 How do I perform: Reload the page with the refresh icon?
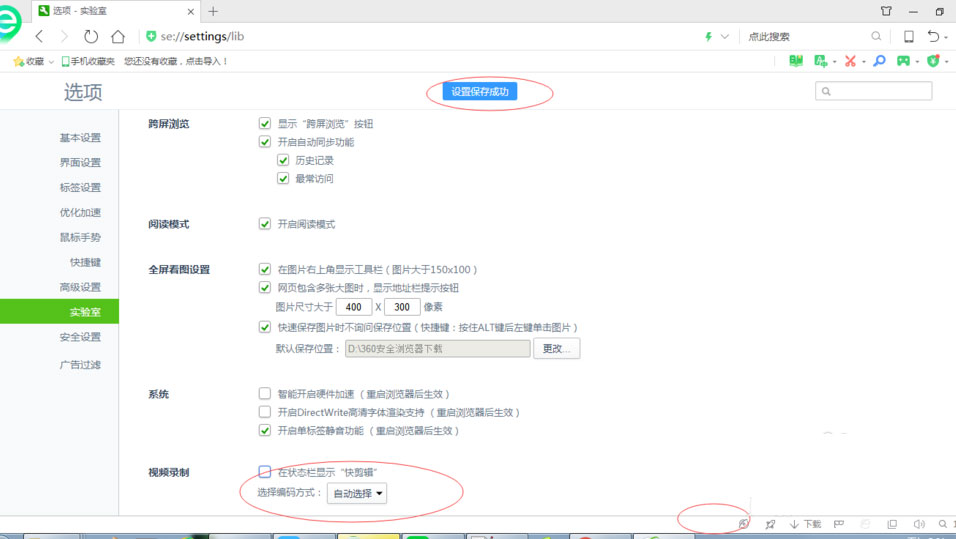pyautogui.click(x=91, y=37)
